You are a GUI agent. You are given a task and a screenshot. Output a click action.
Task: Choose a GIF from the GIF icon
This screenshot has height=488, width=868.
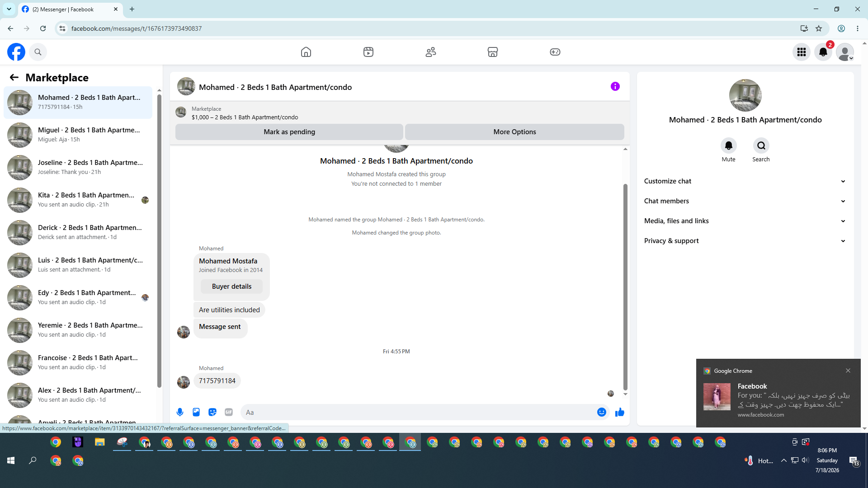pos(229,412)
